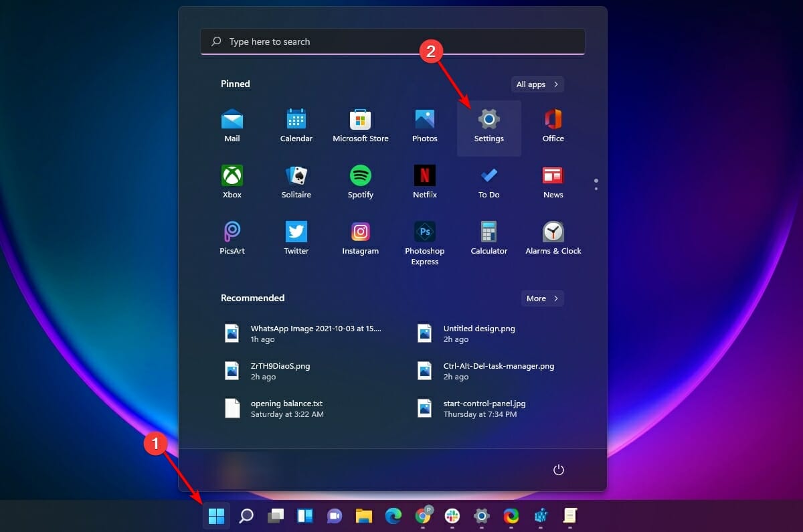803x532 pixels.
Task: Open Ctrl-Alt-Del-task-manager.png from Recommended
Action: pos(498,371)
